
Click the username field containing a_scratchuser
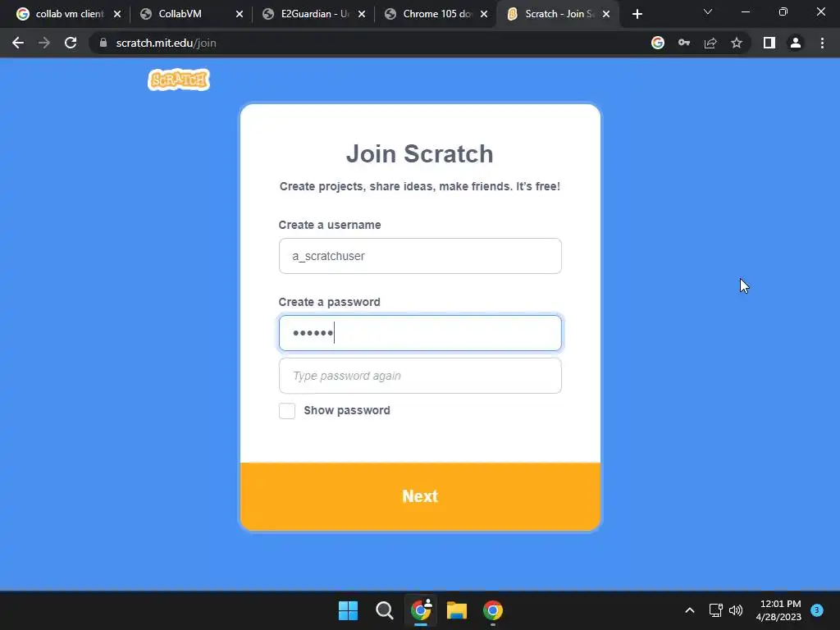pos(420,256)
